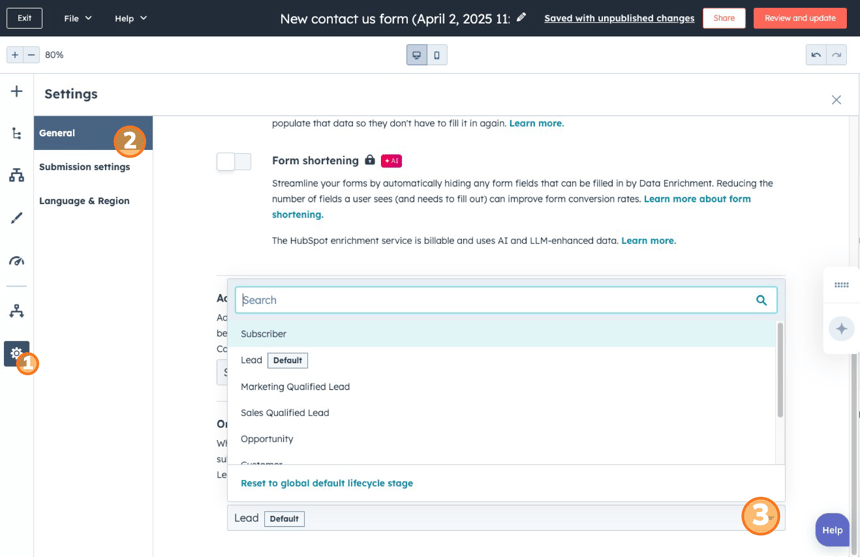Image resolution: width=860 pixels, height=557 pixels.
Task: Click Review and update
Action: 800,18
